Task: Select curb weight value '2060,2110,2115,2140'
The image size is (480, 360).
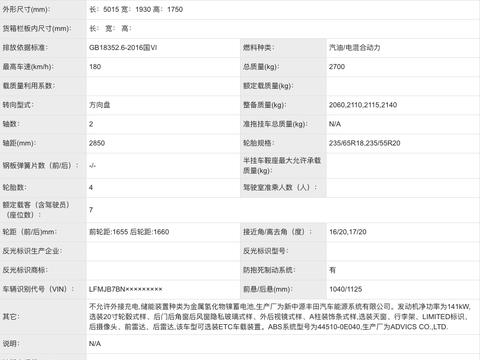Action: (x=363, y=105)
